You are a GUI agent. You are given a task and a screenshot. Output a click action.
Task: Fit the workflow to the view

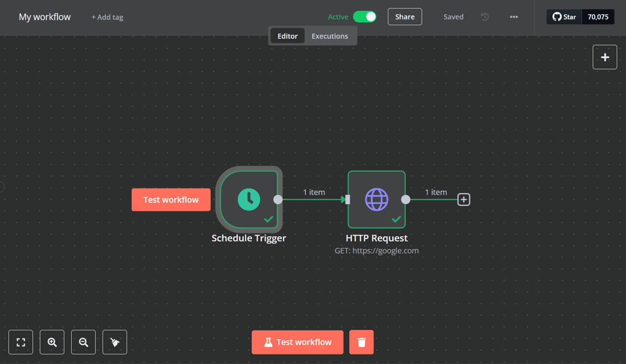(20, 342)
